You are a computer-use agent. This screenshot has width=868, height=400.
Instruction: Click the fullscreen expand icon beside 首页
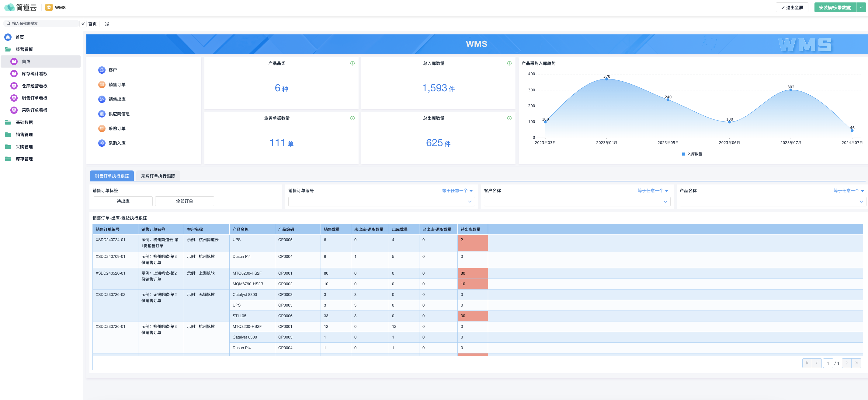(x=107, y=24)
